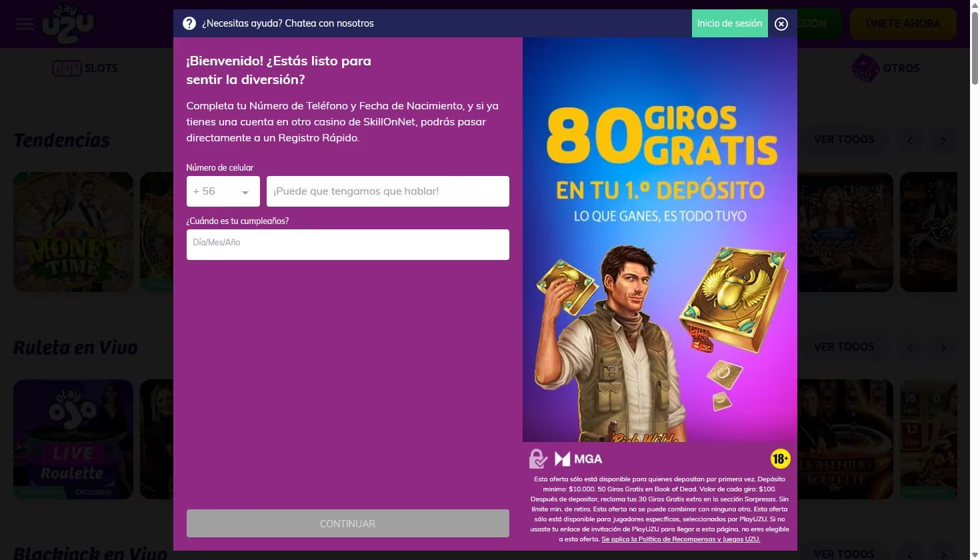
Task: Click Inicio de sesión
Action: pyautogui.click(x=729, y=23)
